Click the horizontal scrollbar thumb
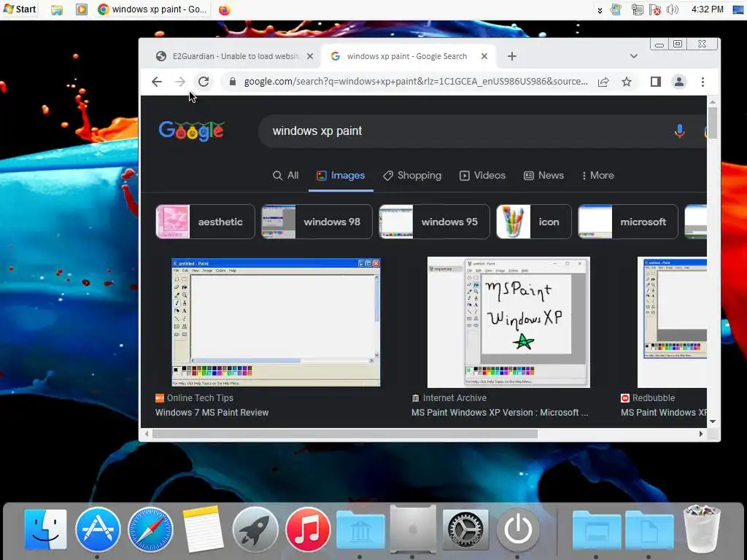This screenshot has height=560, width=747. [345, 434]
